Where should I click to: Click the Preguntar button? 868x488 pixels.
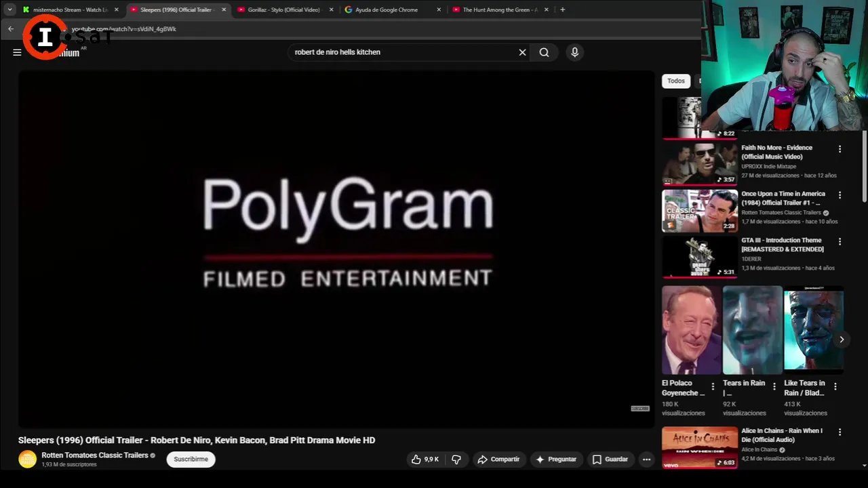(x=556, y=460)
